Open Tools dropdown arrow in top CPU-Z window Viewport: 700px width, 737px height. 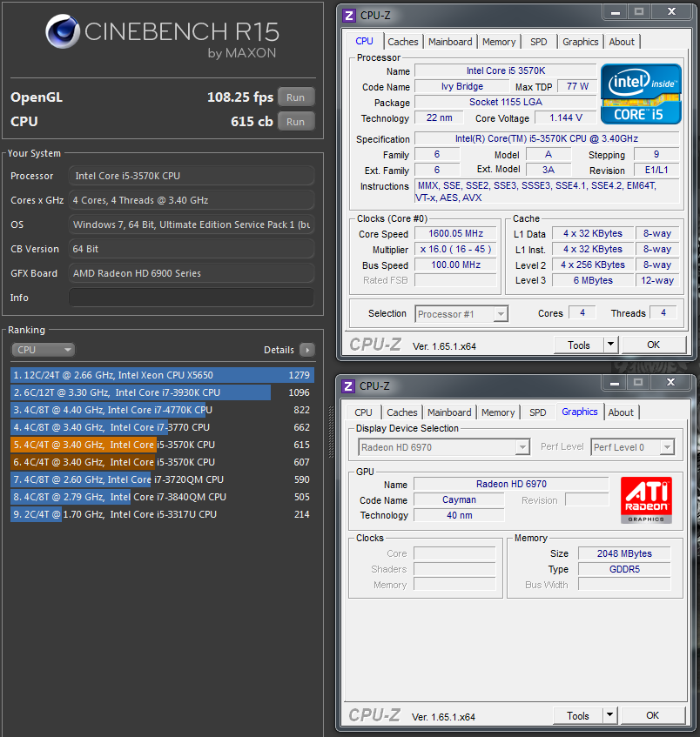pyautogui.click(x=610, y=345)
